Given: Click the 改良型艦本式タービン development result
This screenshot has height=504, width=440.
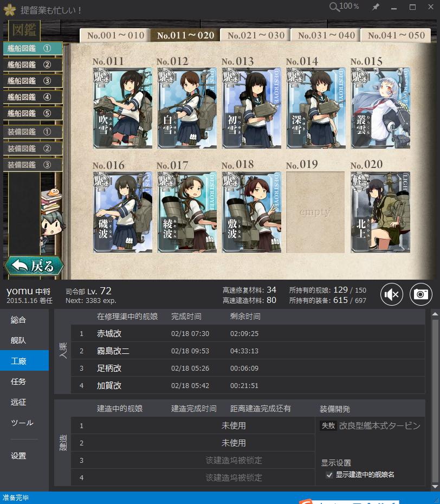Looking at the screenshot, I should click(379, 425).
